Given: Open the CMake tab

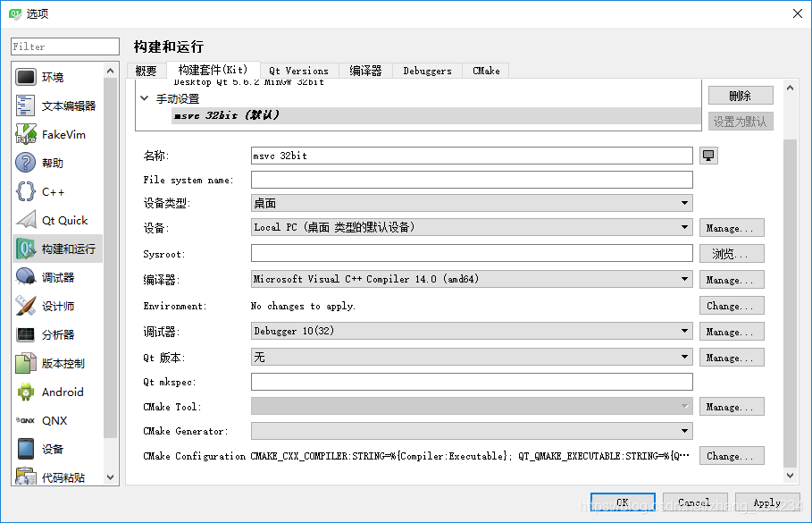Looking at the screenshot, I should point(486,71).
